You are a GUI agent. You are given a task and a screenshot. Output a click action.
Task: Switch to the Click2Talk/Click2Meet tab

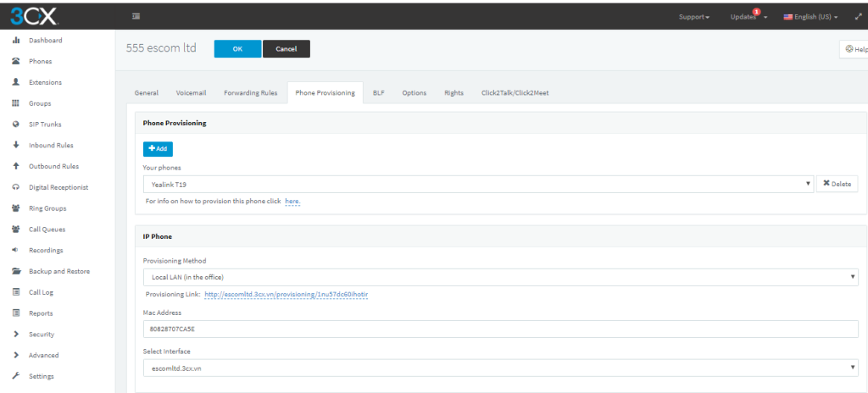[515, 93]
